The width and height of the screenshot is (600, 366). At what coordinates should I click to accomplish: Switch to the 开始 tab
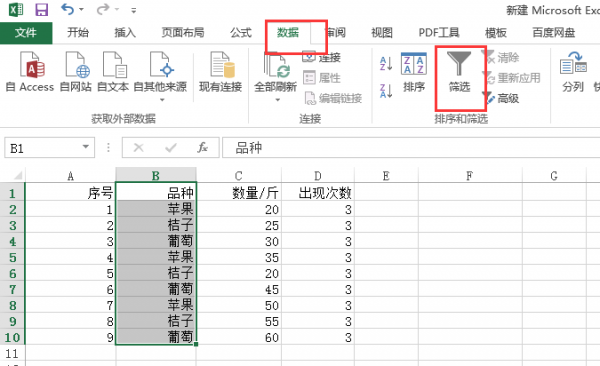tap(78, 33)
